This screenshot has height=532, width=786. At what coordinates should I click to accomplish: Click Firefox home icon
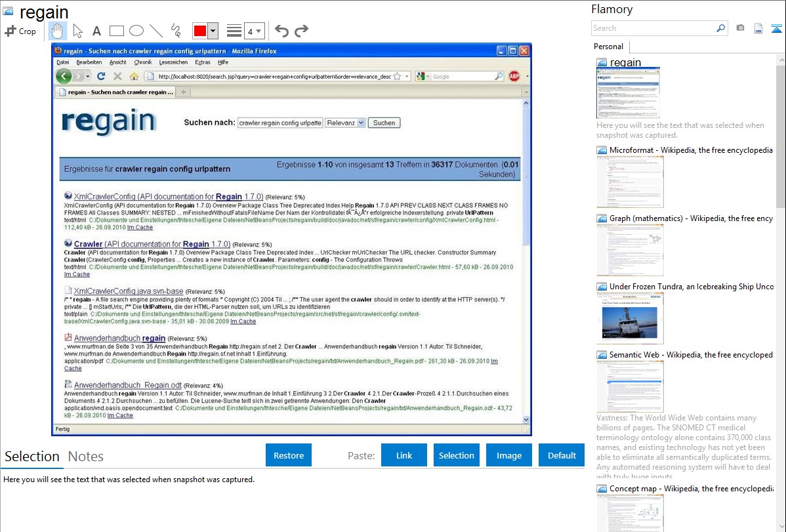(x=134, y=76)
